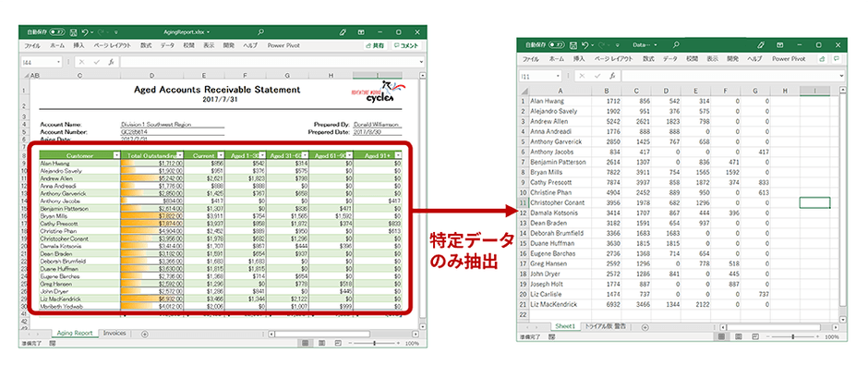Click Save icon in AgingReport window
868x366 pixels.
coord(73,32)
